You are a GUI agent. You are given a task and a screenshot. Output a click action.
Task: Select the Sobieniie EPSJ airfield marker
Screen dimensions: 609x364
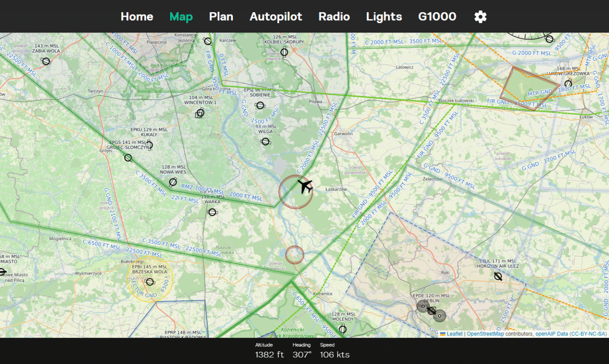tap(260, 105)
